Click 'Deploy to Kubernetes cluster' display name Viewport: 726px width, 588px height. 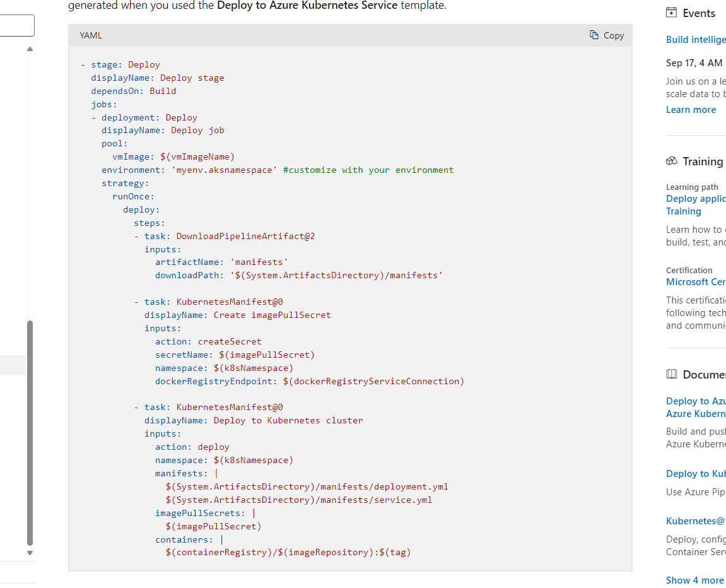tap(288, 420)
